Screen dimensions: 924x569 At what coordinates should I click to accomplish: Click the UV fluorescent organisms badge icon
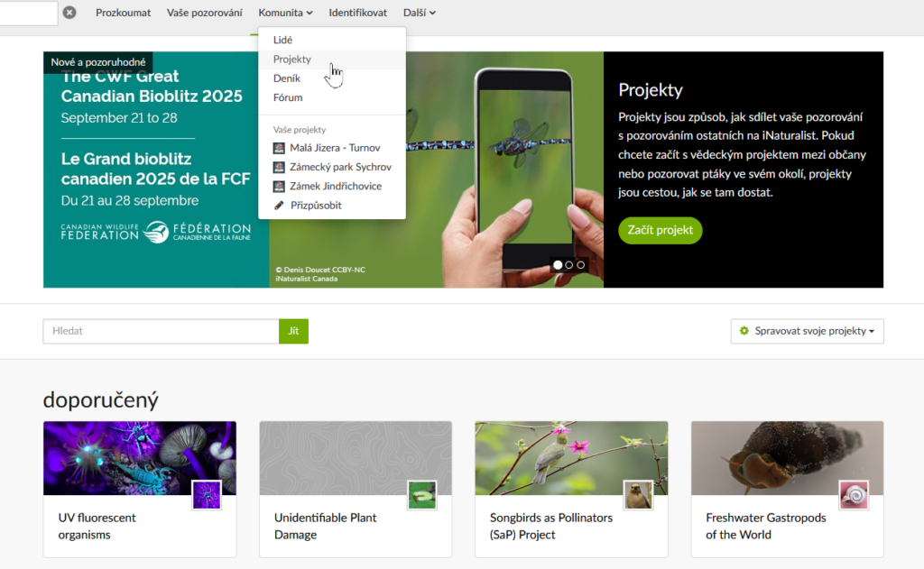coord(207,495)
